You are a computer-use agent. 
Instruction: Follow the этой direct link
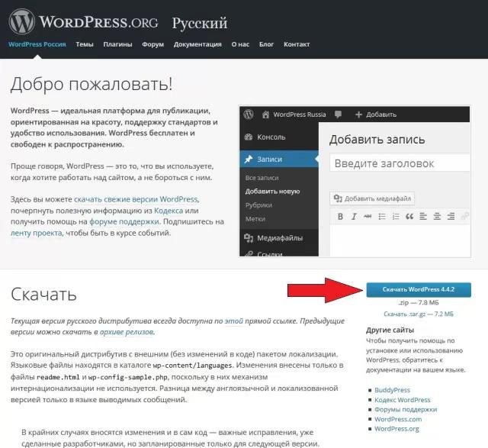click(234, 321)
